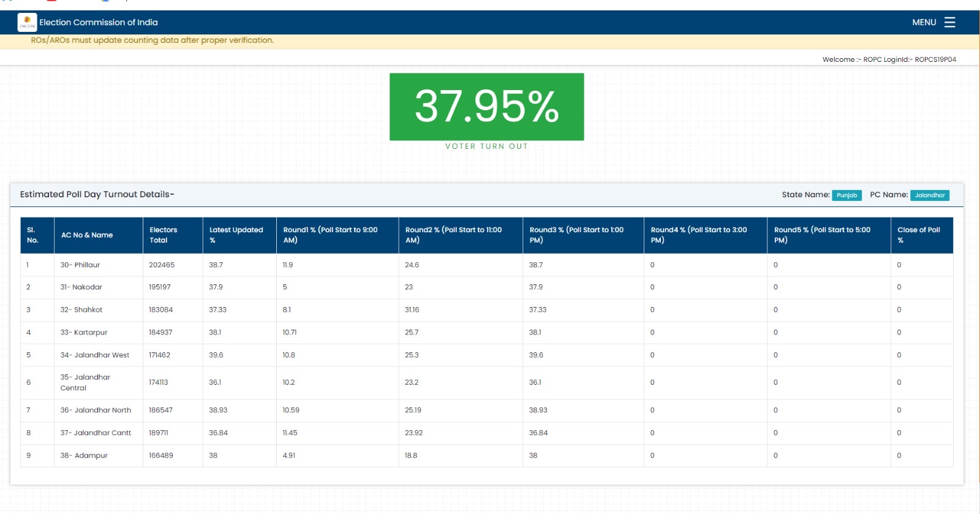This screenshot has height=514, width=980.
Task: Click Round2 value 25.19 for Jalandhar North
Action: 413,410
